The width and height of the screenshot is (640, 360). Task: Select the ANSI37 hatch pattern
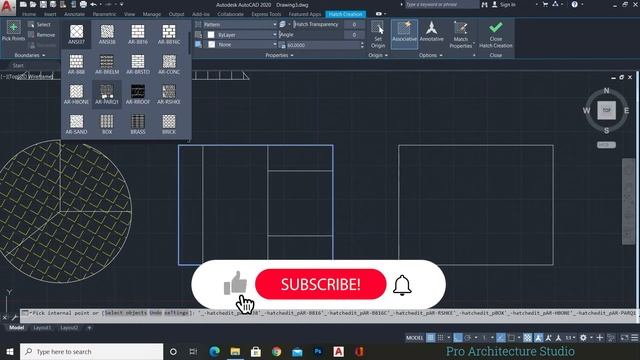76,34
